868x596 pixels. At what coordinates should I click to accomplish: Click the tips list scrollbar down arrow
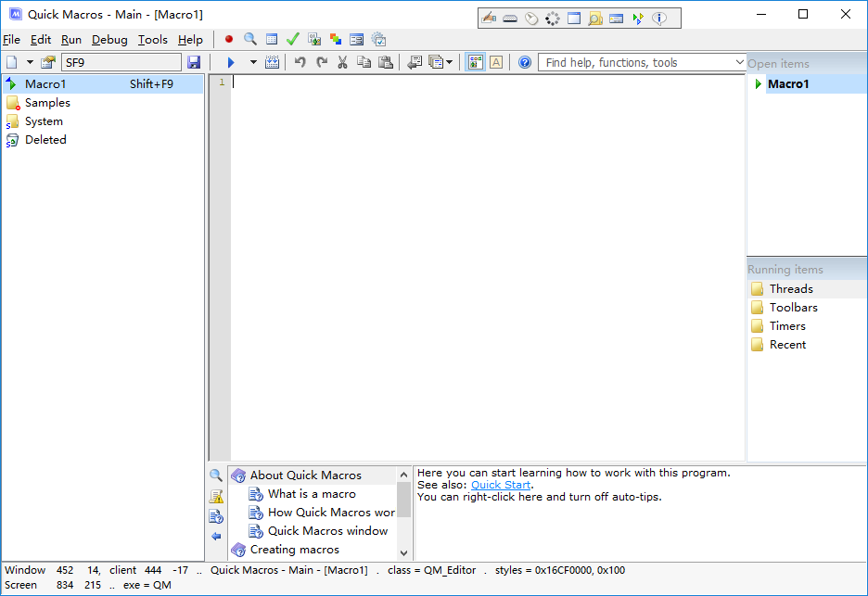click(403, 552)
